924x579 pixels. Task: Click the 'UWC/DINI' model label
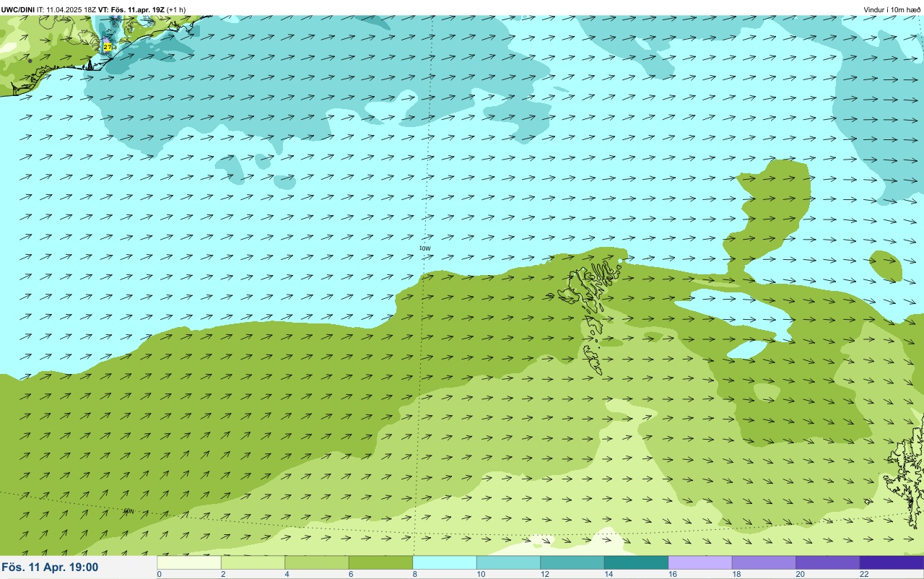[x=17, y=10]
